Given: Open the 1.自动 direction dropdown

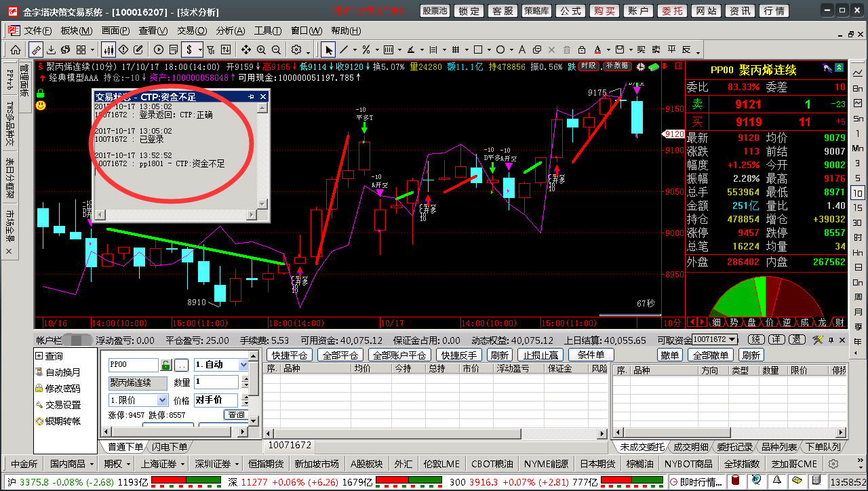Looking at the screenshot, I should tap(243, 365).
